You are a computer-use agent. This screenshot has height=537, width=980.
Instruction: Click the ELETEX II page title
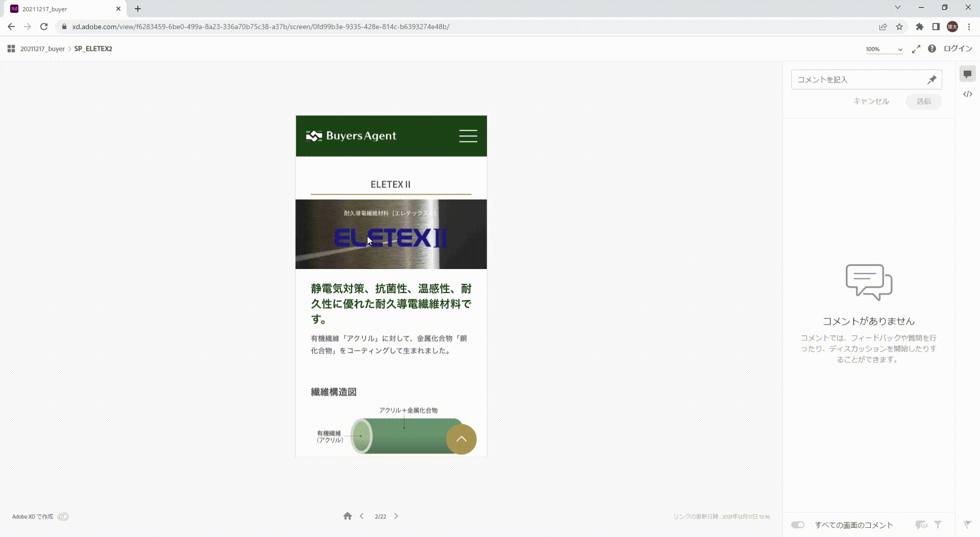(x=390, y=184)
